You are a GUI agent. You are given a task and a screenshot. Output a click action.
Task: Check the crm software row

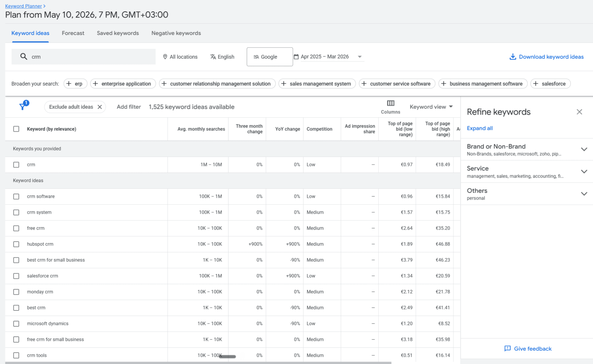click(16, 196)
